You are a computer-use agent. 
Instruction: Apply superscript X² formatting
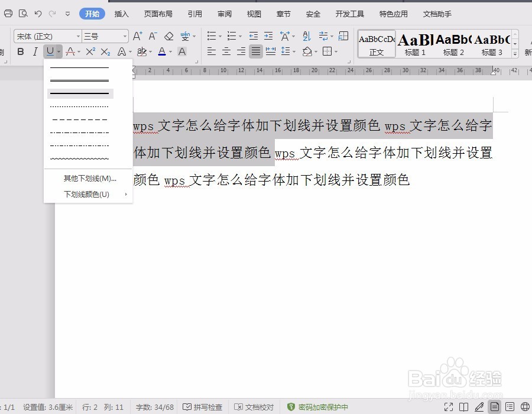click(90, 51)
